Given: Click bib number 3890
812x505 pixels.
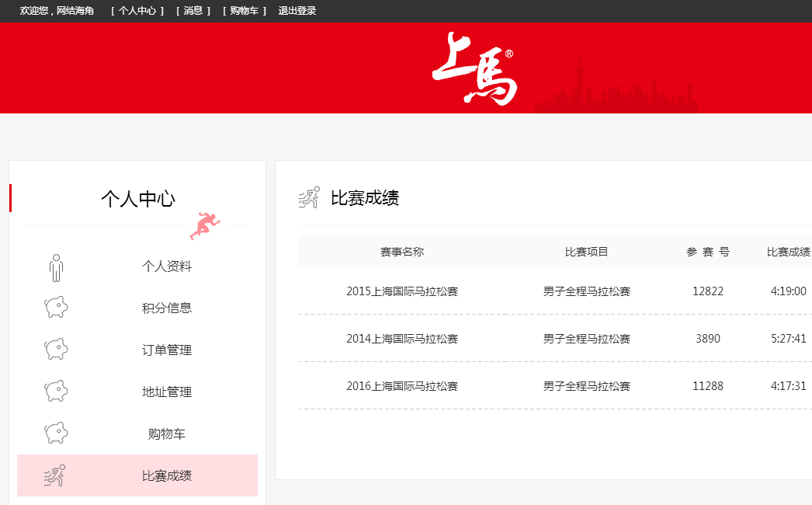Looking at the screenshot, I should click(708, 339).
